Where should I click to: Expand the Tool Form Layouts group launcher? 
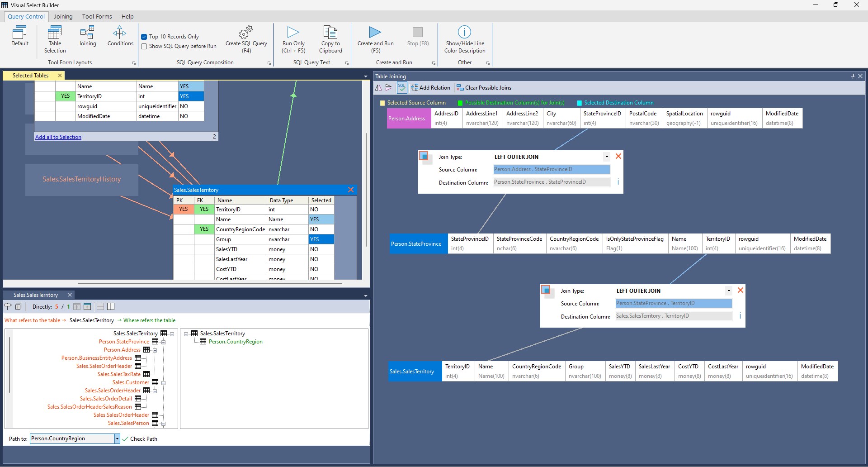tap(134, 63)
